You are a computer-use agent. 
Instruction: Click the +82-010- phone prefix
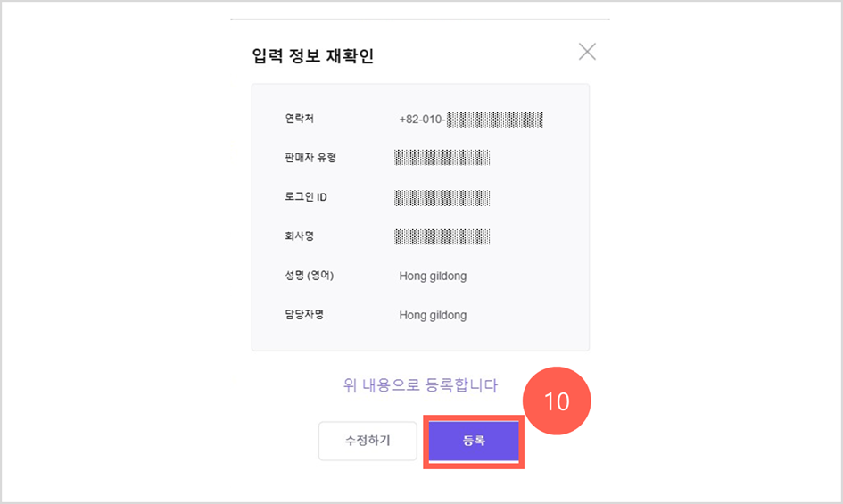(x=422, y=119)
